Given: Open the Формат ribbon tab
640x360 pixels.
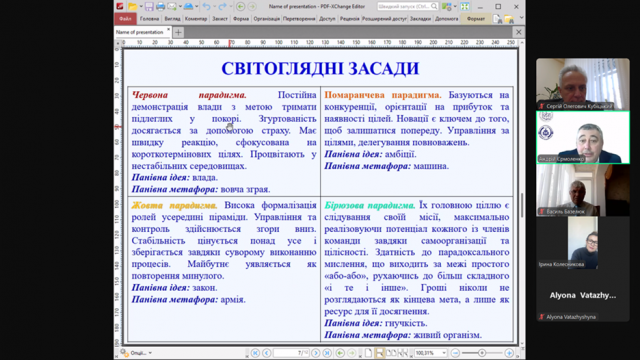Looking at the screenshot, I should [476, 19].
